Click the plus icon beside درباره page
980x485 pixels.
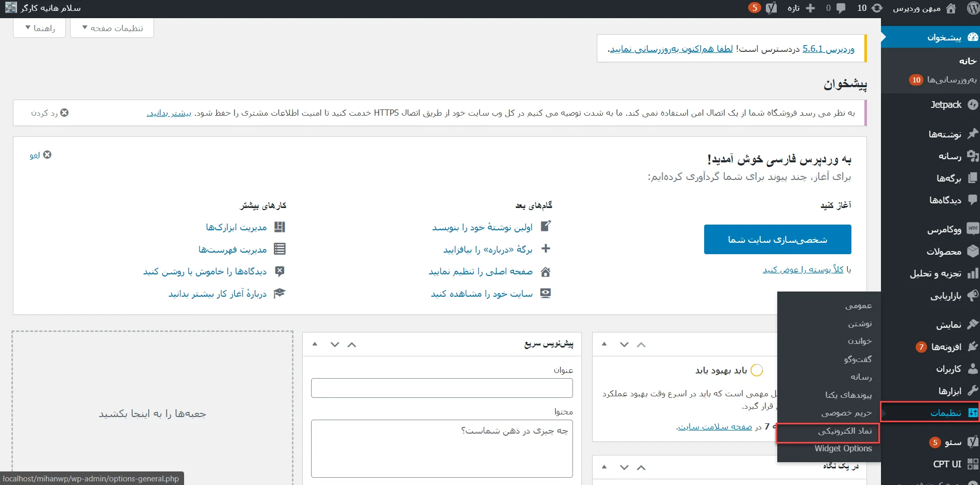(x=545, y=248)
